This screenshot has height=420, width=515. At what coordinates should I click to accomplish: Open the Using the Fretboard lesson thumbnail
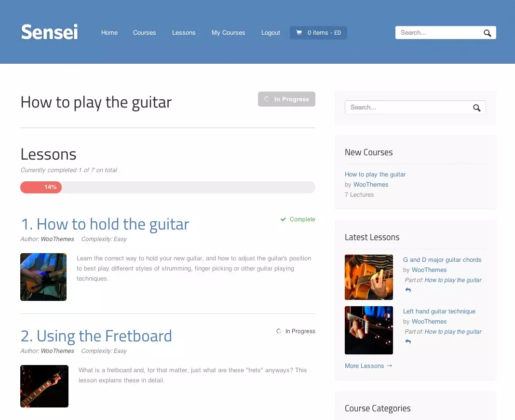click(x=44, y=386)
